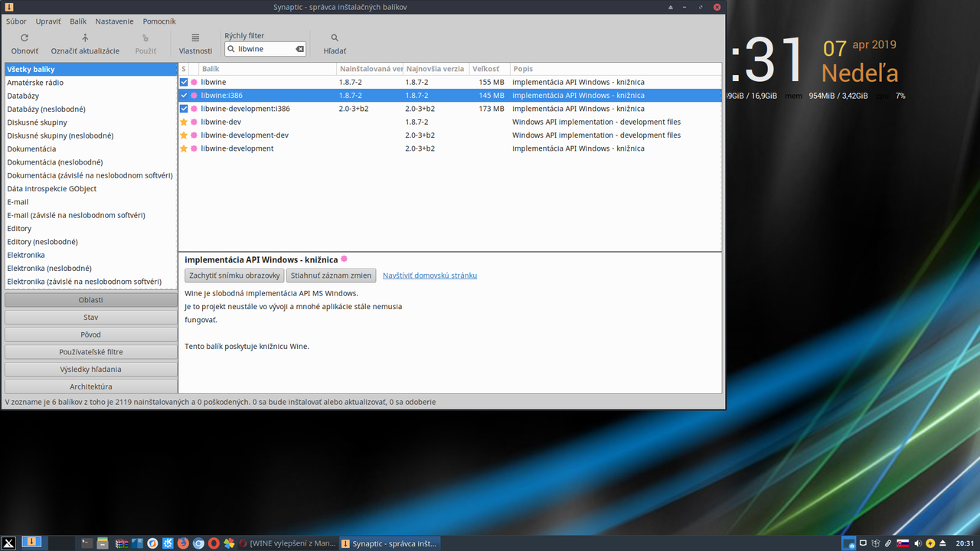Image resolution: width=980 pixels, height=551 pixels.
Task: Select the Pôvod filter button
Action: [x=91, y=334]
